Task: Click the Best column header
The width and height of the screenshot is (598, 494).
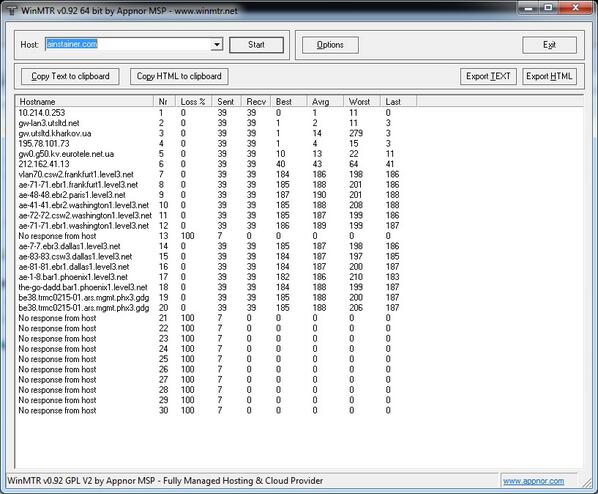Action: tap(289, 101)
